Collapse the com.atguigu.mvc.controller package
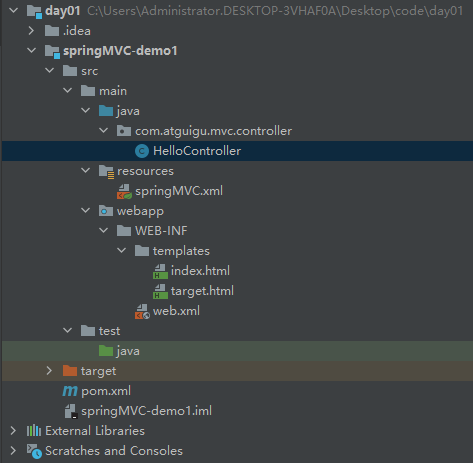 pyautogui.click(x=103, y=131)
